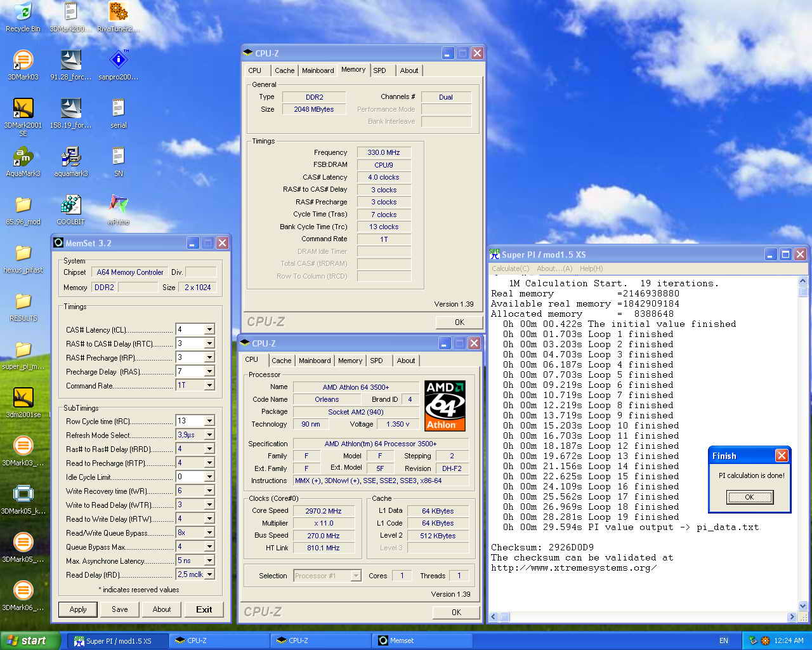Open the SN text file
812x650 pixels.
[118, 161]
